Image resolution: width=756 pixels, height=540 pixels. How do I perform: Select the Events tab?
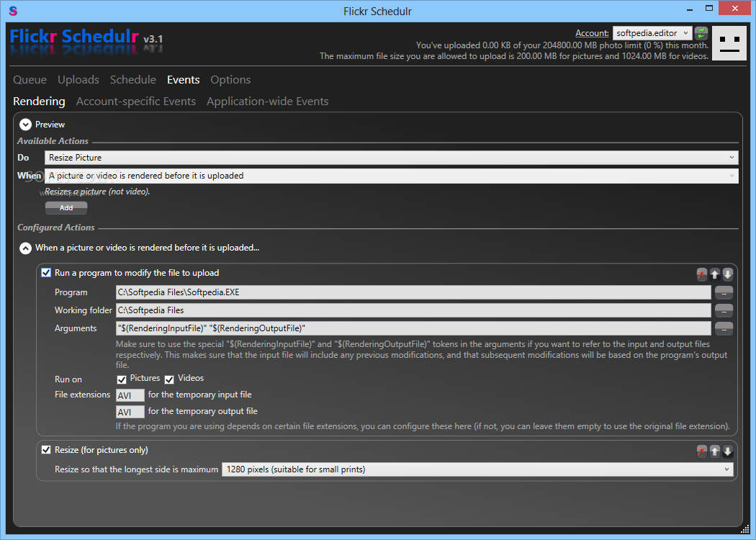(x=183, y=79)
